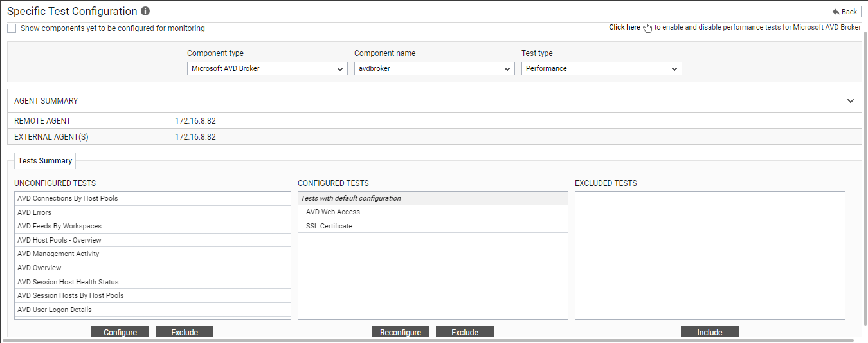Screen dimensions: 868x343
Task: Click the Reconfigure button
Action: (x=401, y=332)
